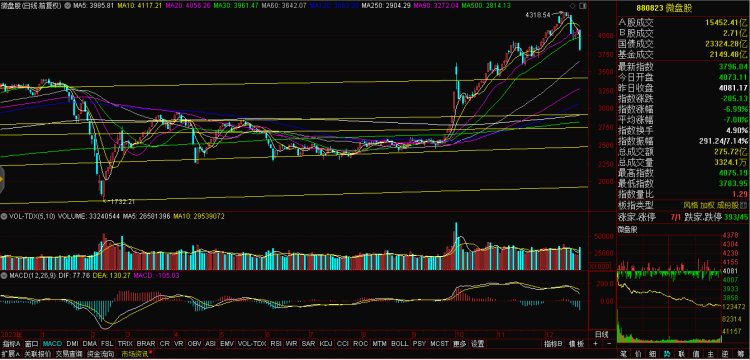Select the 筹 chip distribution tab
This screenshot has width=750, height=360.
(x=740, y=355)
